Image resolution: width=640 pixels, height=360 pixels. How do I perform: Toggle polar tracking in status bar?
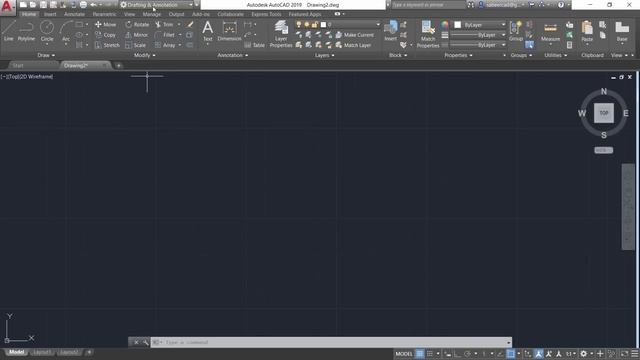point(468,353)
